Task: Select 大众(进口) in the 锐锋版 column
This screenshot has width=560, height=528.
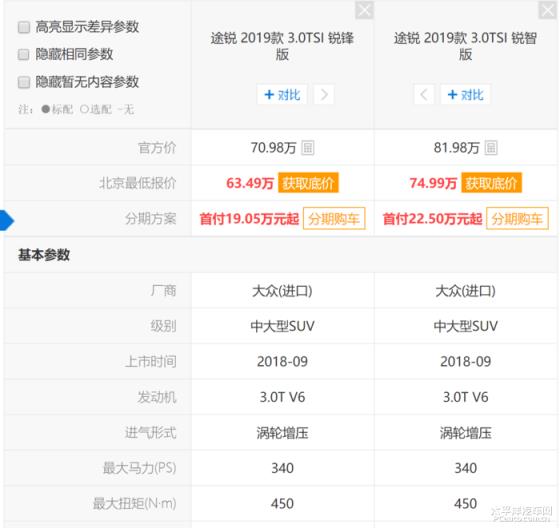Action: [x=282, y=291]
